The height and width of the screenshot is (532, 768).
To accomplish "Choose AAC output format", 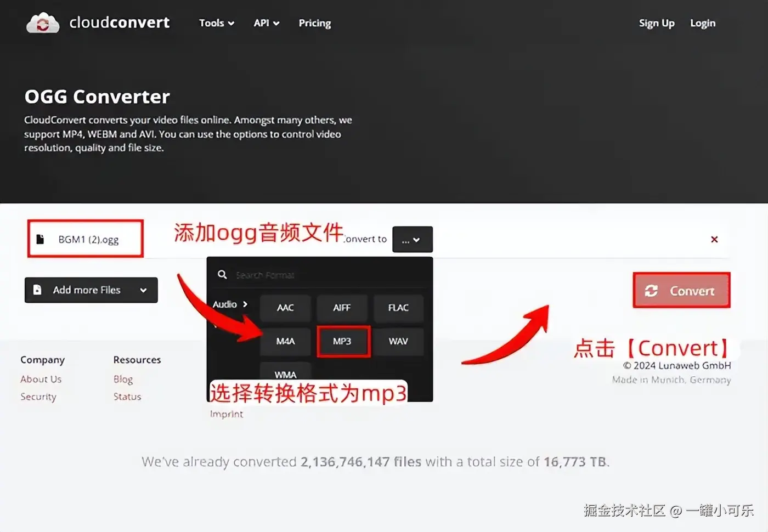I will (x=285, y=308).
